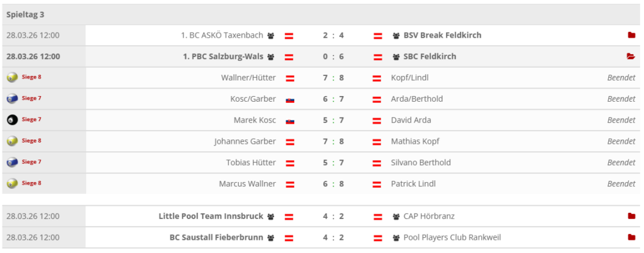Click the Spieltag 3 header

(x=25, y=14)
